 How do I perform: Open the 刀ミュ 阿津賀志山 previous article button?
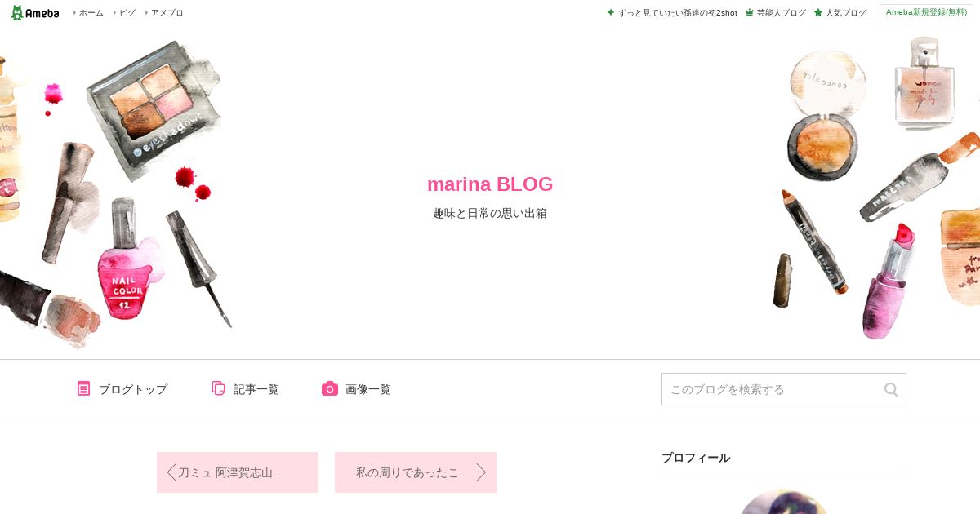[x=238, y=472]
